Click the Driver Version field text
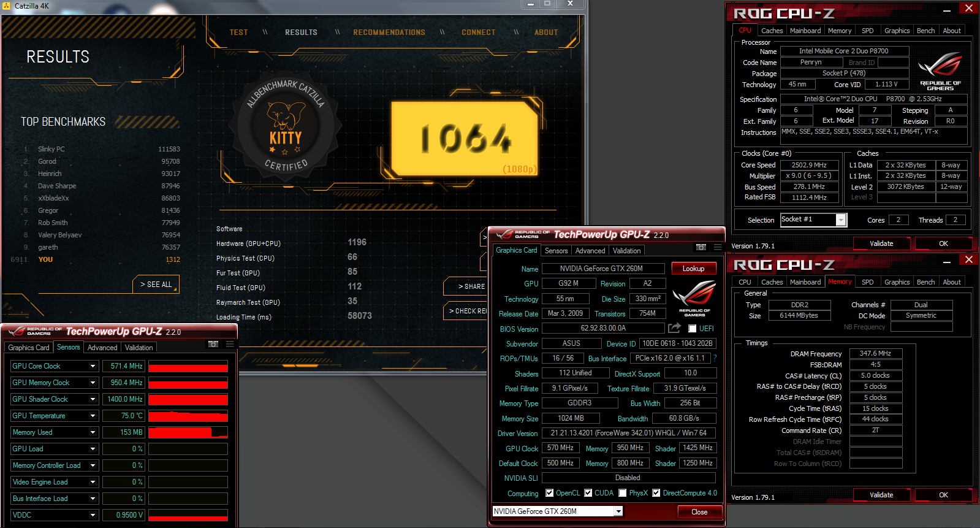The width and height of the screenshot is (980, 528). point(628,433)
